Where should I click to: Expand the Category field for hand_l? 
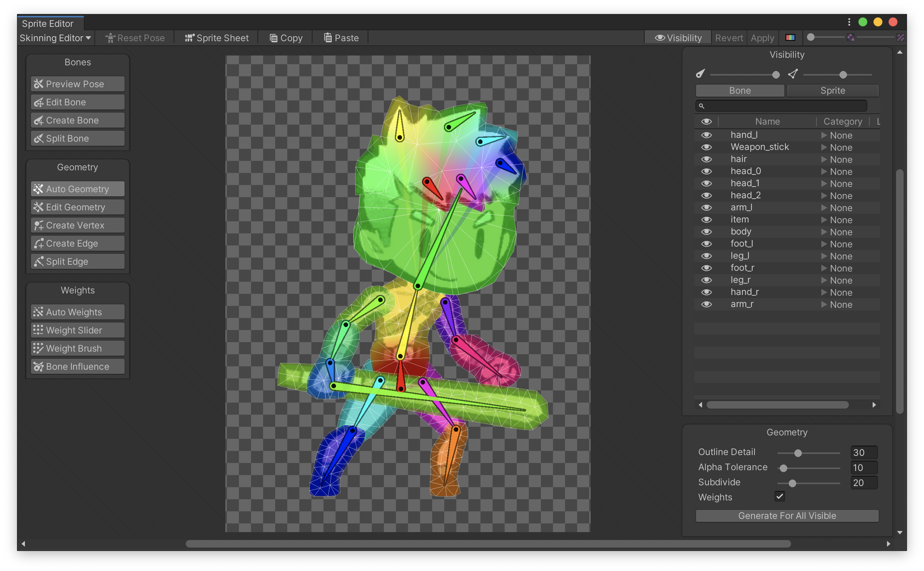(824, 135)
